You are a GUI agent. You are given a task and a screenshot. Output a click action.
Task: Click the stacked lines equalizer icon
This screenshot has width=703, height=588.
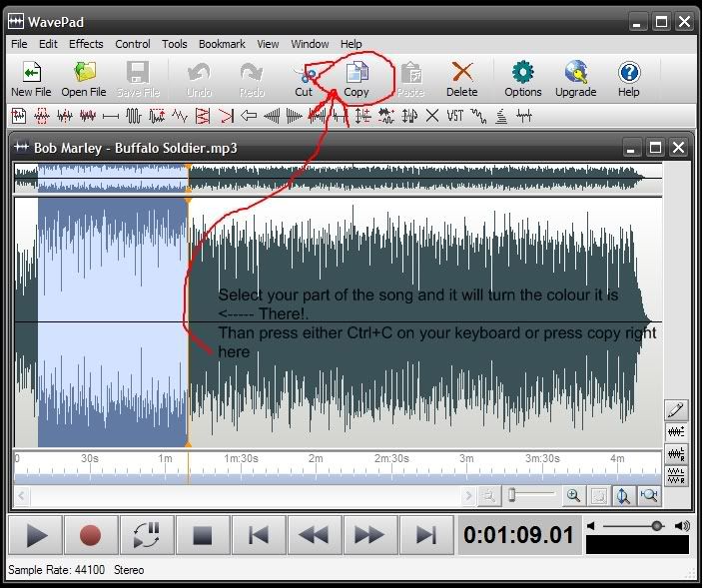coord(501,116)
